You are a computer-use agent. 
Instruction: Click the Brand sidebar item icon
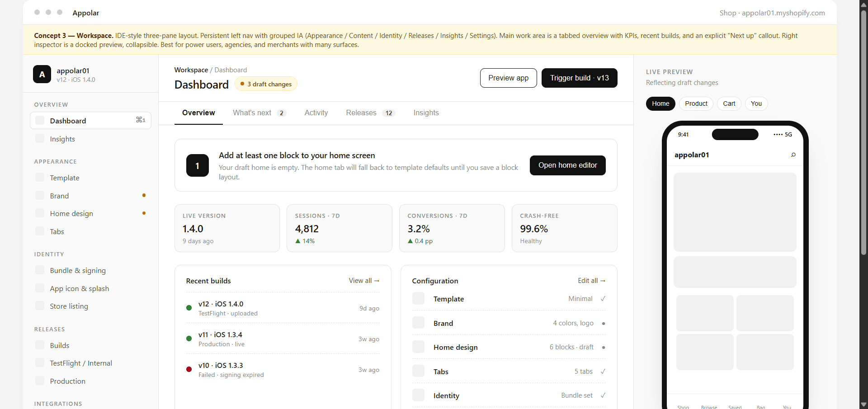[40, 195]
